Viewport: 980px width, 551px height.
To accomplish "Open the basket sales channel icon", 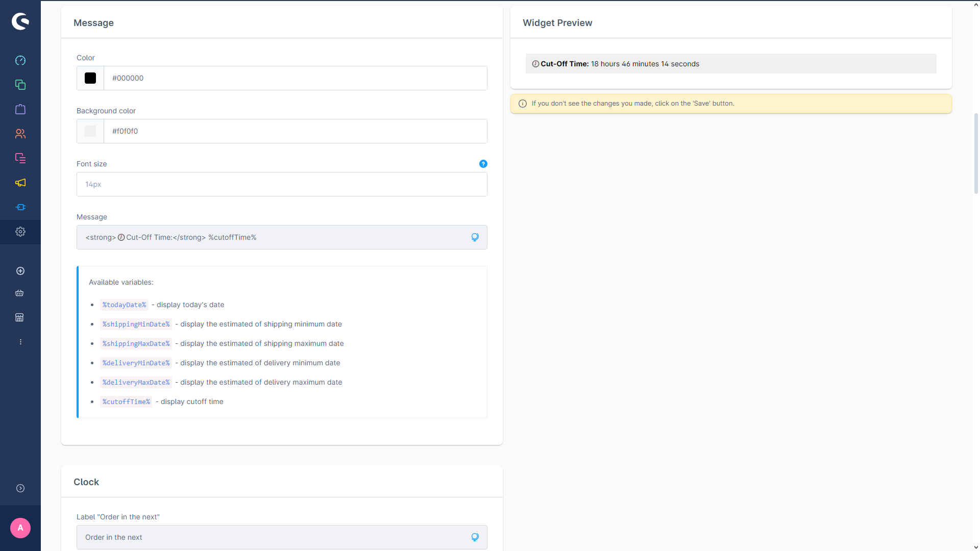I will coord(19,293).
